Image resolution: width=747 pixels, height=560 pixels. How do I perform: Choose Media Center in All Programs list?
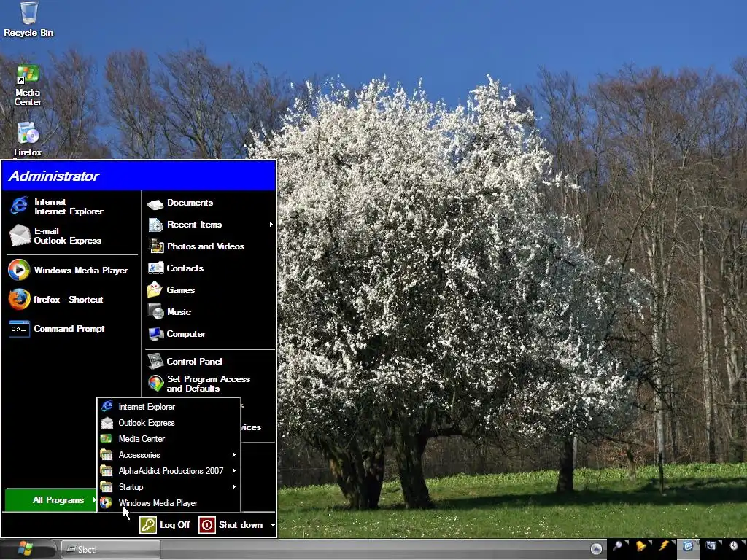(x=169, y=439)
